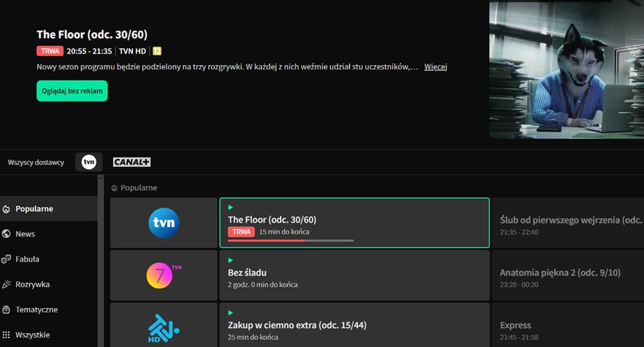The image size is (644, 347).
Task: Click the News globe icon in sidebar
Action: [x=7, y=234]
